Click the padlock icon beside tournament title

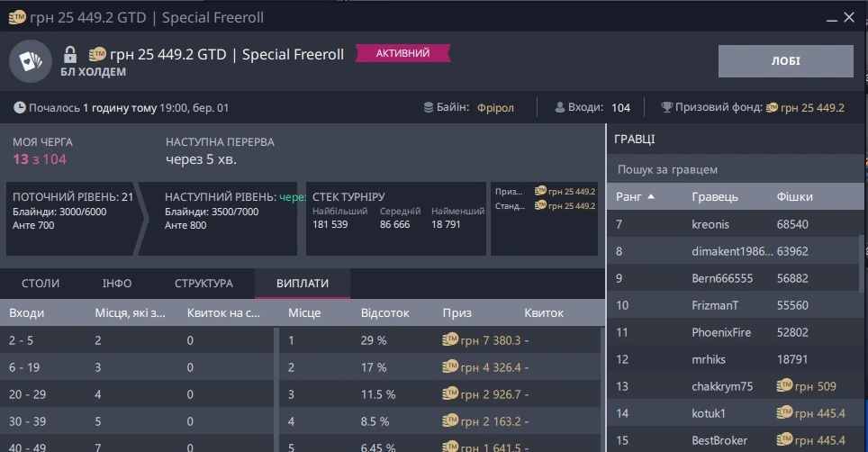pos(70,54)
